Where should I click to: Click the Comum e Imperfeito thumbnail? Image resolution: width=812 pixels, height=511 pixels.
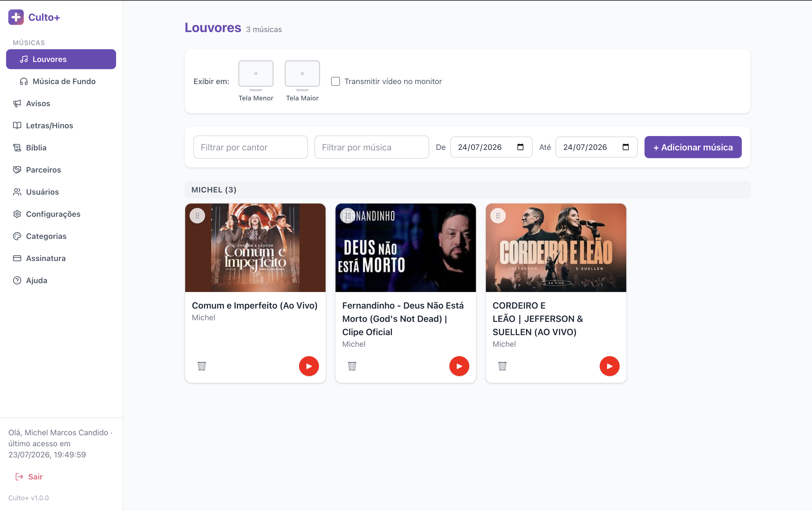click(x=255, y=247)
